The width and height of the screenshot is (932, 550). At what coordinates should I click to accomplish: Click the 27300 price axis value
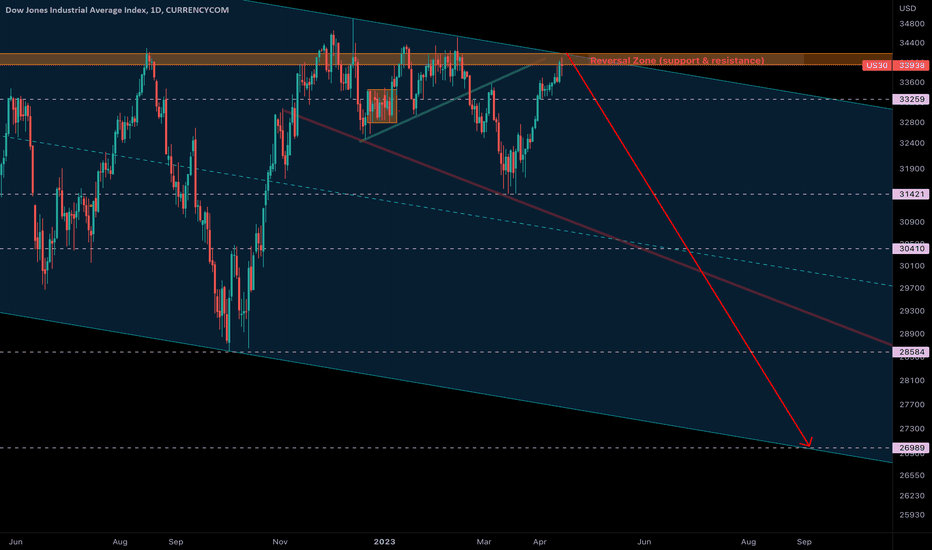pyautogui.click(x=912, y=429)
